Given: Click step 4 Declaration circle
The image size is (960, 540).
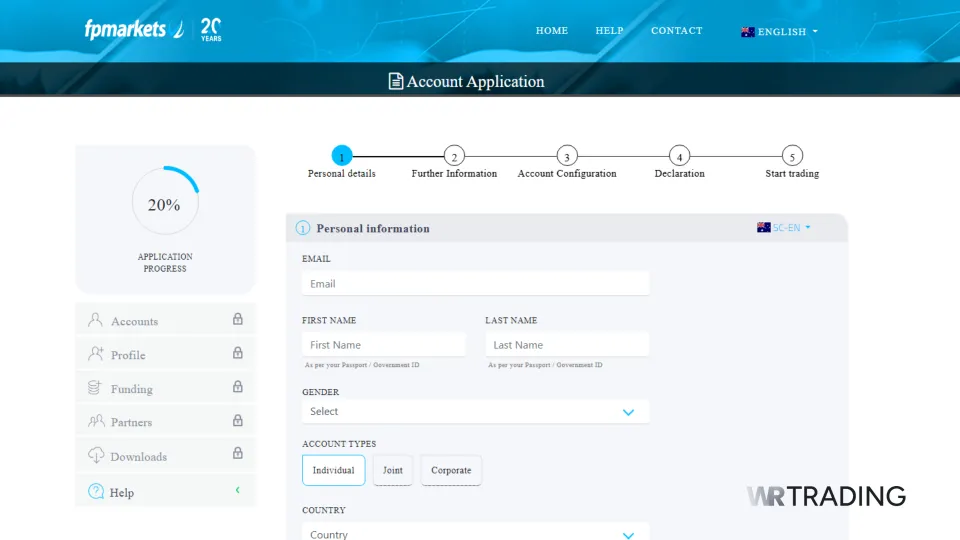Looking at the screenshot, I should (680, 156).
